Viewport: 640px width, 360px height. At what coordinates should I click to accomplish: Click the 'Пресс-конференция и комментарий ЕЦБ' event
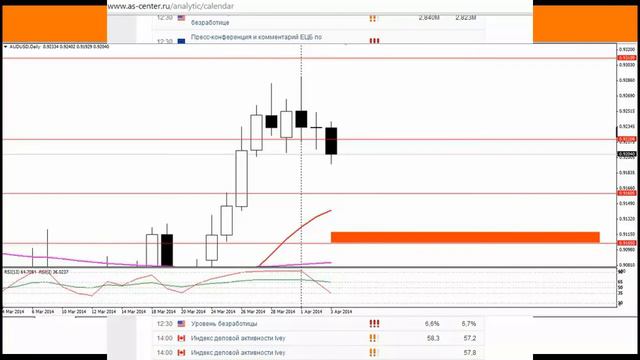(256, 37)
